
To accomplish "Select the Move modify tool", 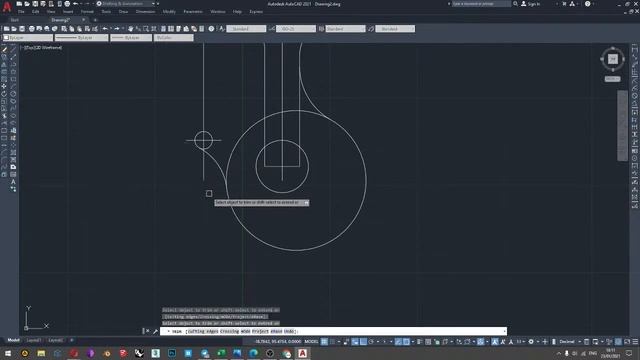I will click(x=4, y=87).
